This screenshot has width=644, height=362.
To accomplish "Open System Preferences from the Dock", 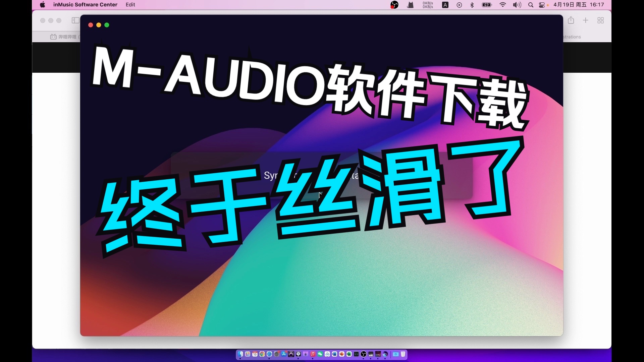I will [277, 354].
